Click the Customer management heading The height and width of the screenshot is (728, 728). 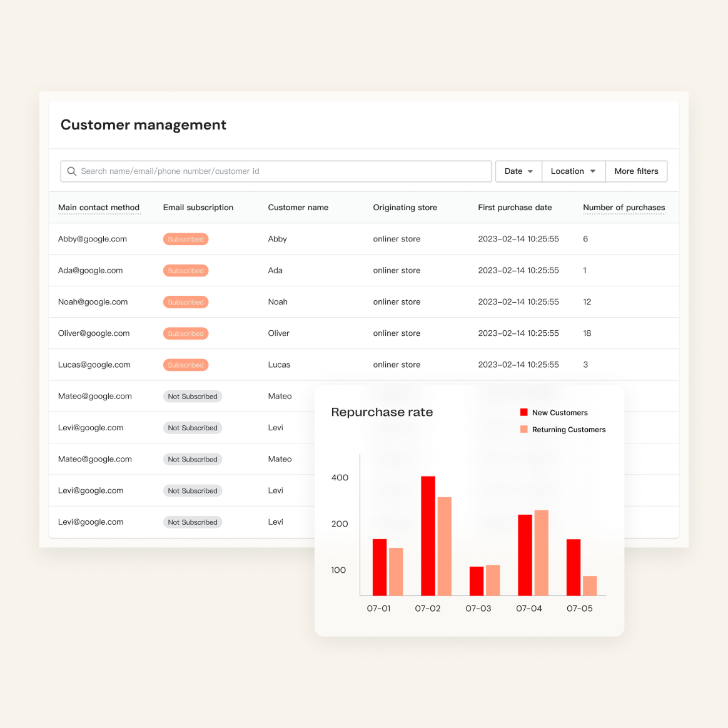click(x=143, y=125)
